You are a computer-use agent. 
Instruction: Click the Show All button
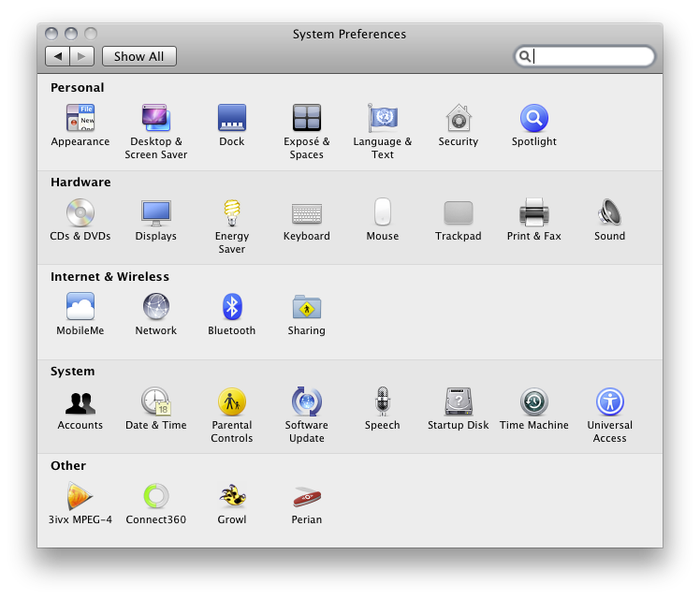pyautogui.click(x=139, y=56)
